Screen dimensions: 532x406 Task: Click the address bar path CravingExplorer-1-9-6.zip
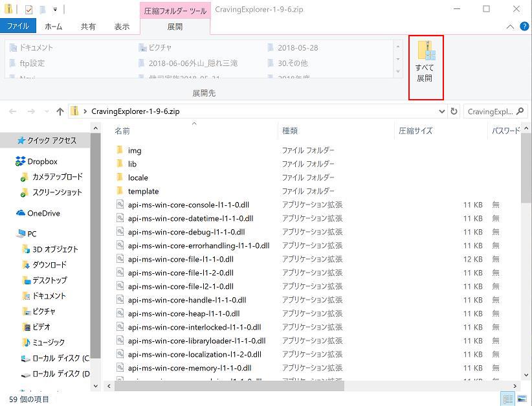pyautogui.click(x=135, y=111)
